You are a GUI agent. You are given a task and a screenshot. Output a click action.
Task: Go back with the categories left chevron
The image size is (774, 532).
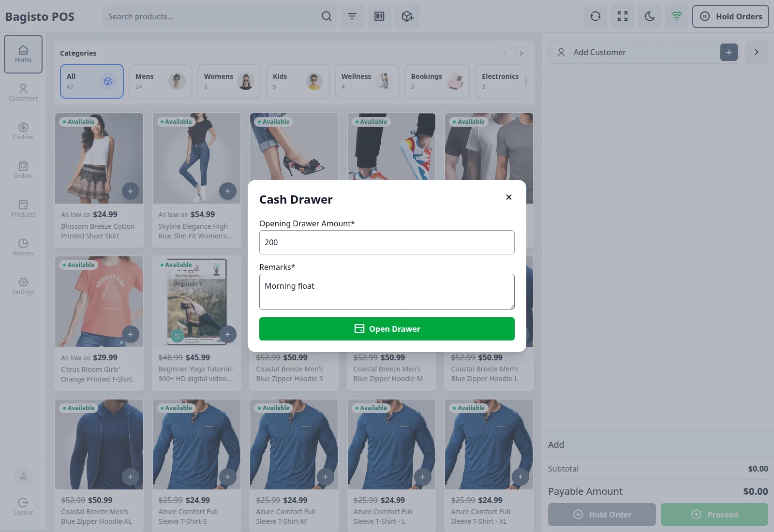(505, 53)
